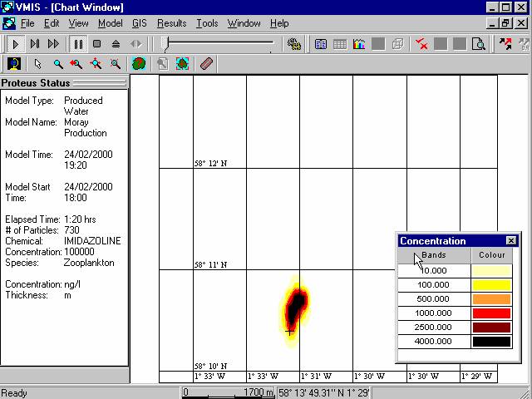
Task: Click the table grid results icon
Action: (340, 44)
